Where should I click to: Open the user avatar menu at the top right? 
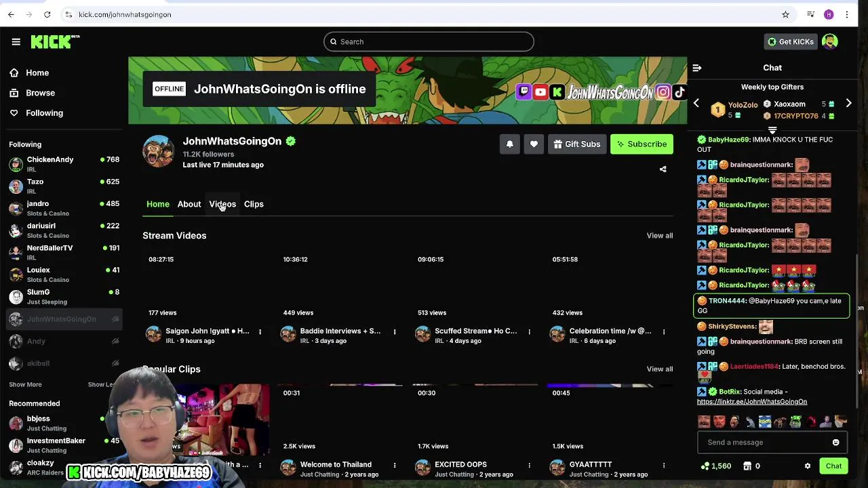coord(829,41)
